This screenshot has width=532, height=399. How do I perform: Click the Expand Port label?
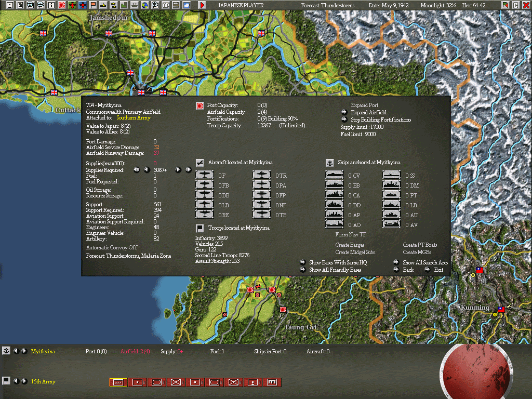coord(364,105)
